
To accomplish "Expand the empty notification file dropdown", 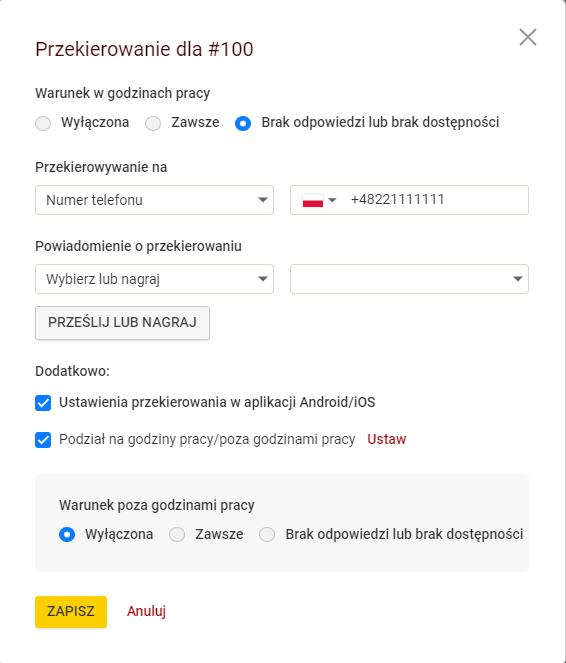I will (409, 279).
